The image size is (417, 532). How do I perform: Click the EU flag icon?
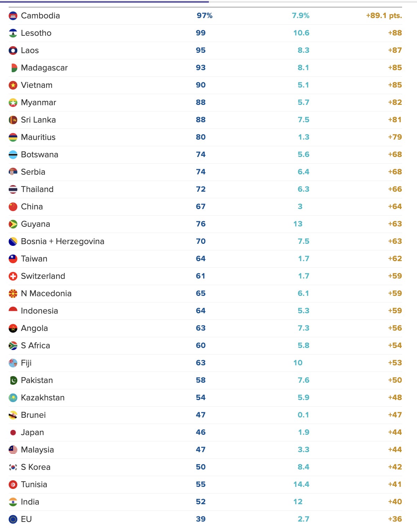pyautogui.click(x=13, y=519)
